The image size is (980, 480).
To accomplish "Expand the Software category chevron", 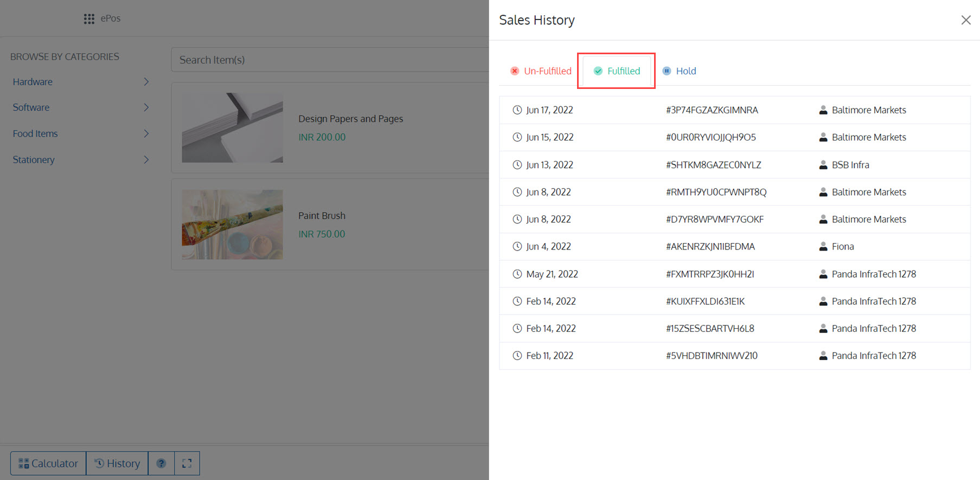I will pyautogui.click(x=146, y=107).
